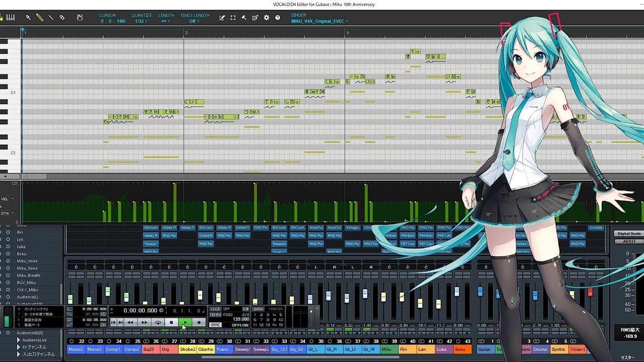This screenshot has height=362, width=644.
Task: Open the note properties icon
Action: (x=255, y=18)
